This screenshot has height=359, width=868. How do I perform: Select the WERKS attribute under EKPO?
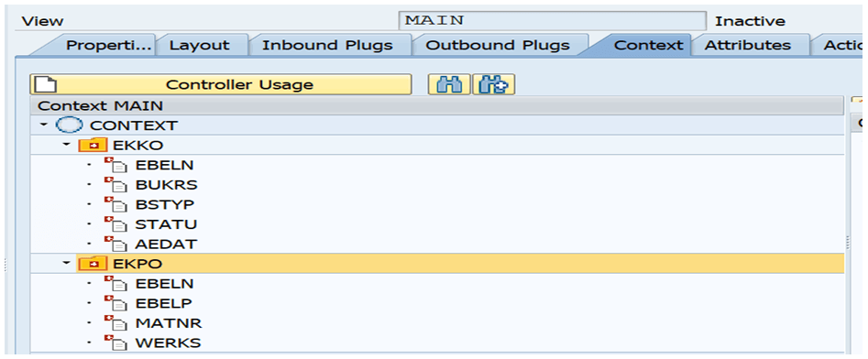[x=169, y=343]
